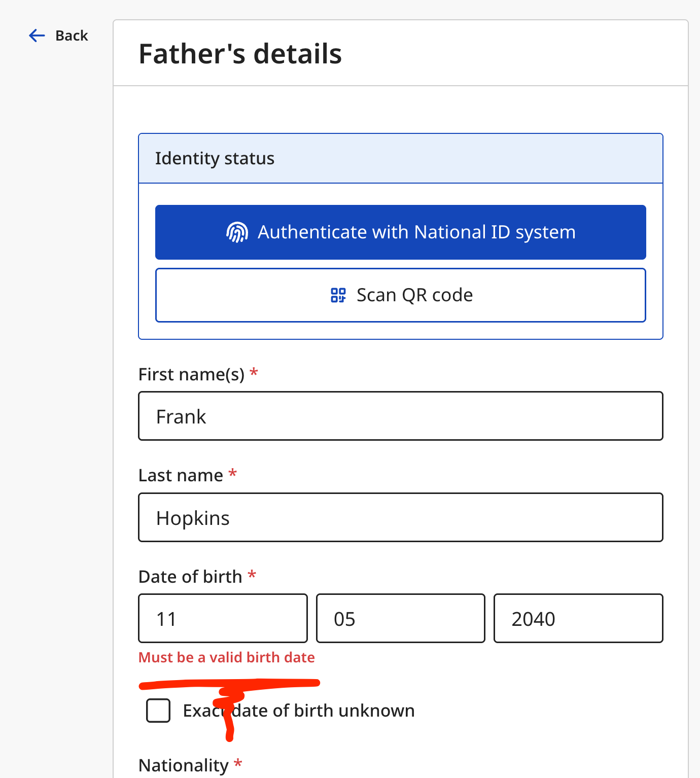This screenshot has height=778, width=700.
Task: Click the Nationality field label
Action: [184, 765]
